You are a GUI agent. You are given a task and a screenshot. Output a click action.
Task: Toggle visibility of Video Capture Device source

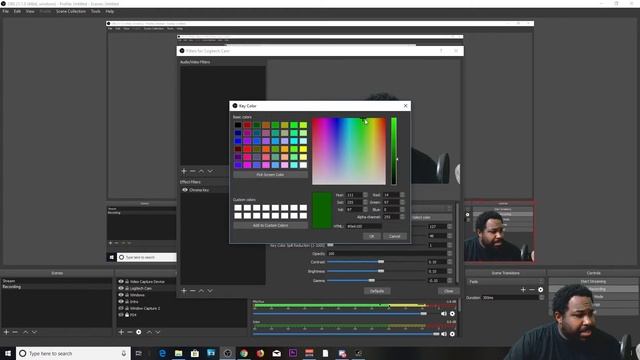(121, 281)
